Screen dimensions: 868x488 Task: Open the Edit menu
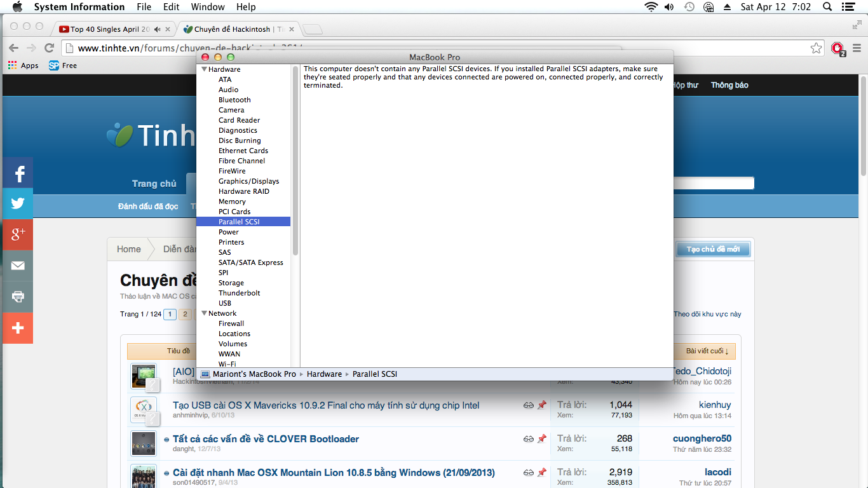point(171,7)
